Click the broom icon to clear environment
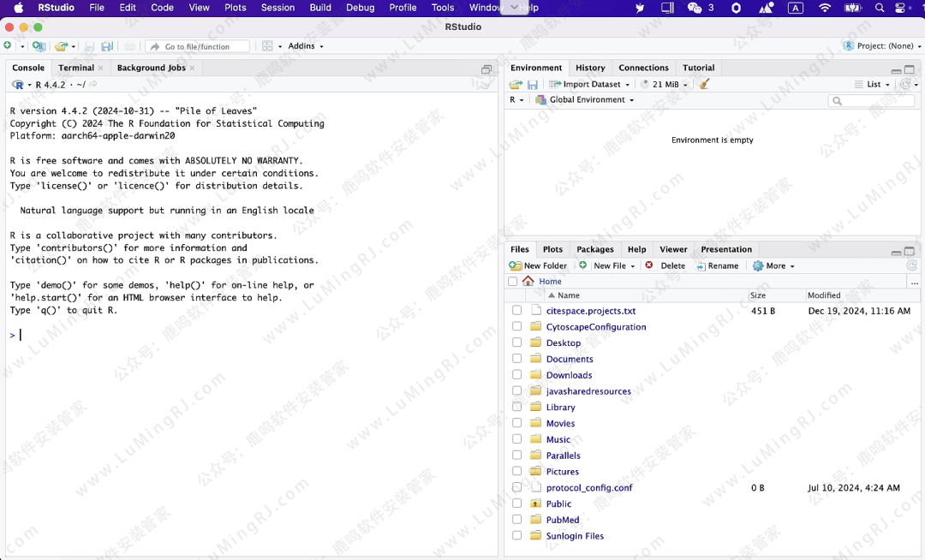This screenshot has height=560, width=925. point(704,84)
